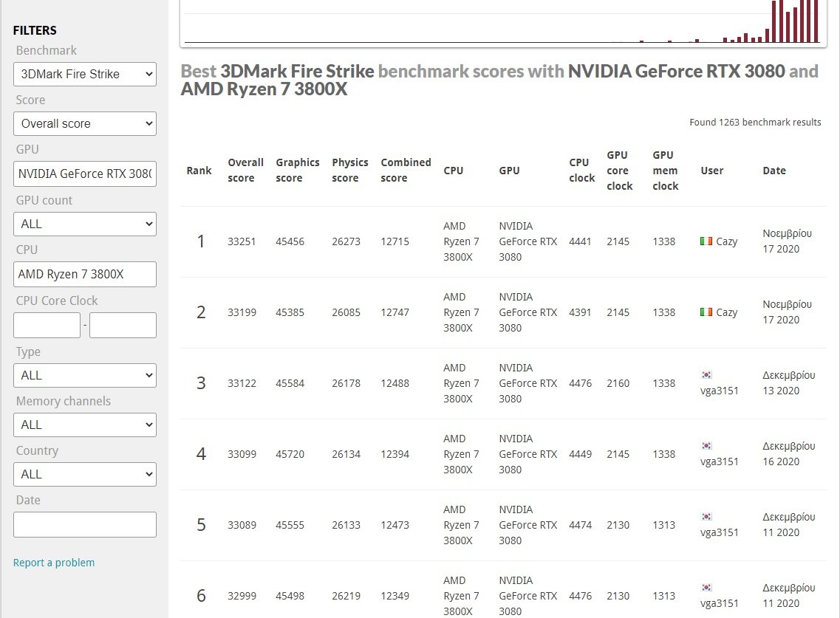This screenshot has height=618, width=840.
Task: Click overall score 33199
Action: (x=242, y=312)
